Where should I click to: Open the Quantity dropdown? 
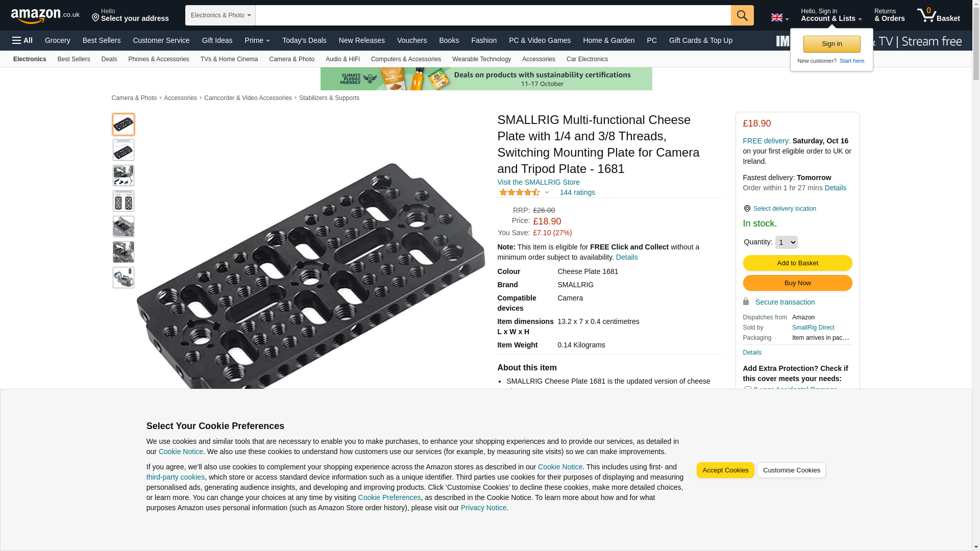click(786, 242)
